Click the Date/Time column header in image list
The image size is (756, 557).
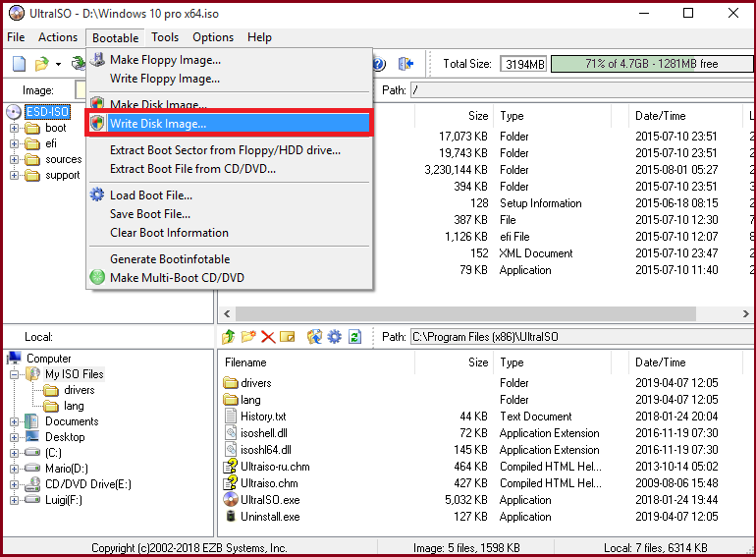685,116
